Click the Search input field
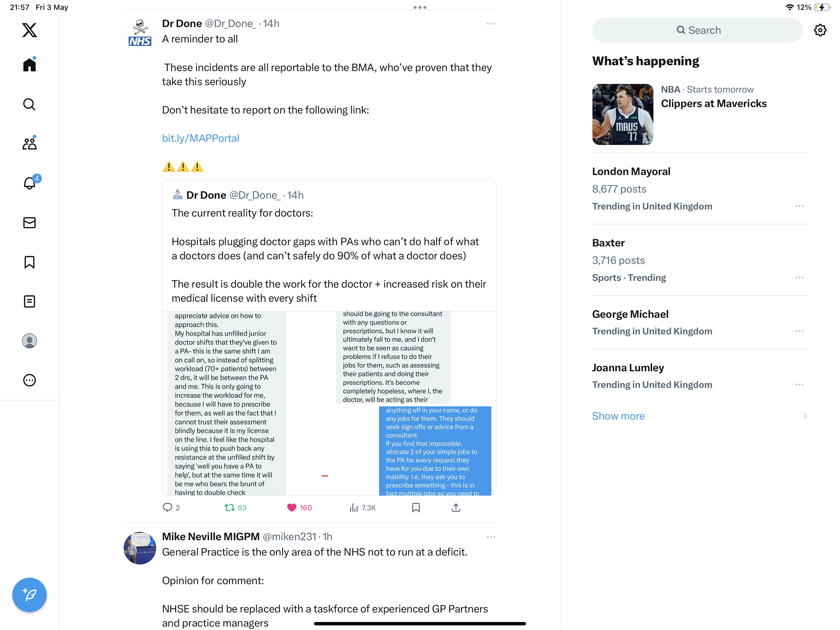The height and width of the screenshot is (630, 840). coord(697,30)
